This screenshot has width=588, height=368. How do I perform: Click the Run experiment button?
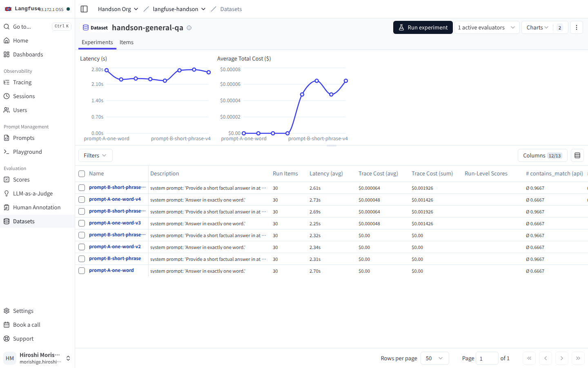423,27
